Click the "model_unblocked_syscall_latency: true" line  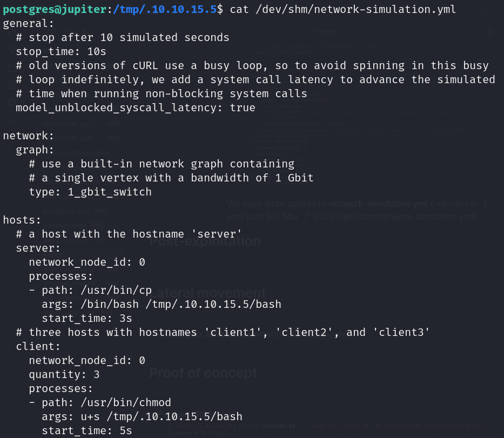point(136,107)
